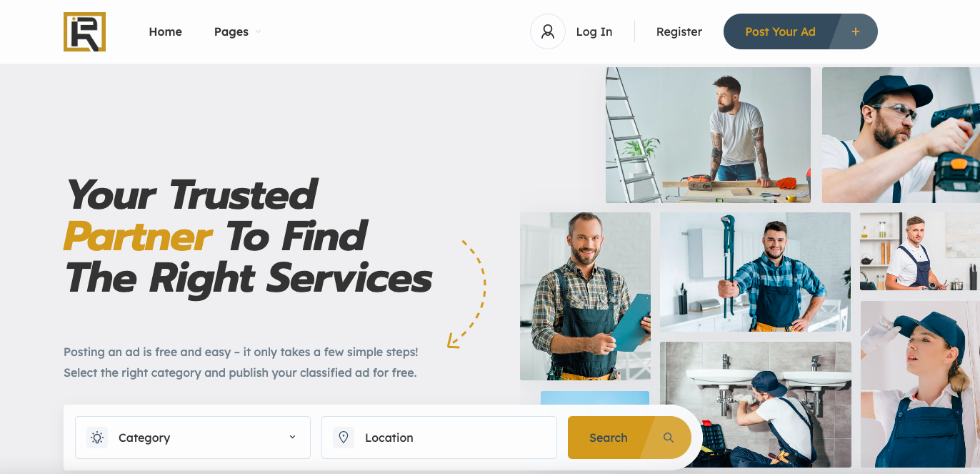Click the map pin icon beside Location

[344, 438]
